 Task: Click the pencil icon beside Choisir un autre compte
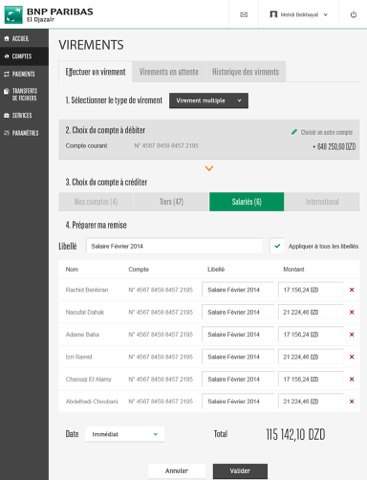click(x=294, y=132)
